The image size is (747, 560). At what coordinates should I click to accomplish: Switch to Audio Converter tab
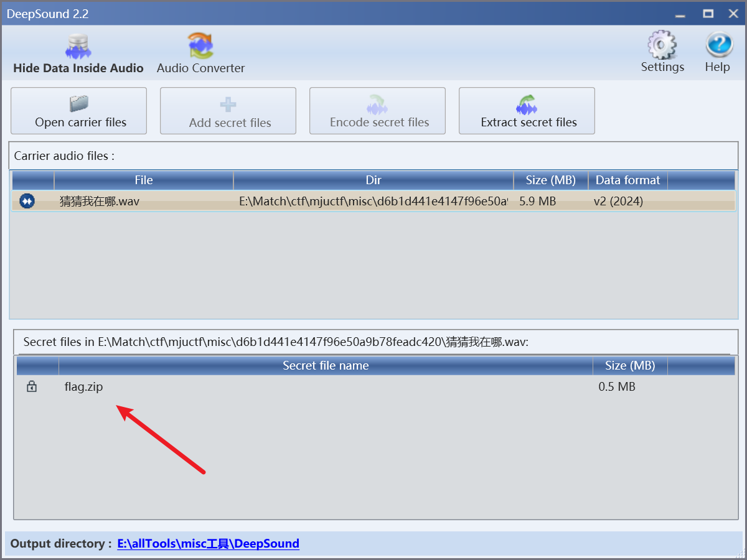(x=200, y=54)
